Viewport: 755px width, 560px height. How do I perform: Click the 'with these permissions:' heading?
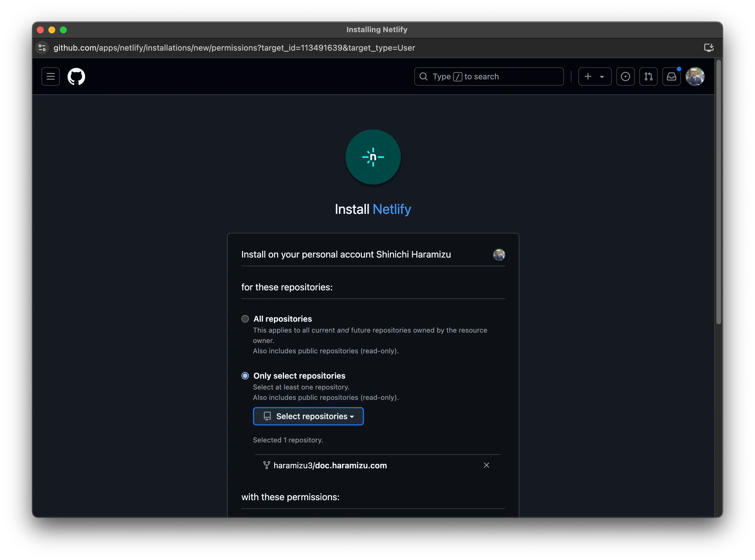click(x=291, y=497)
